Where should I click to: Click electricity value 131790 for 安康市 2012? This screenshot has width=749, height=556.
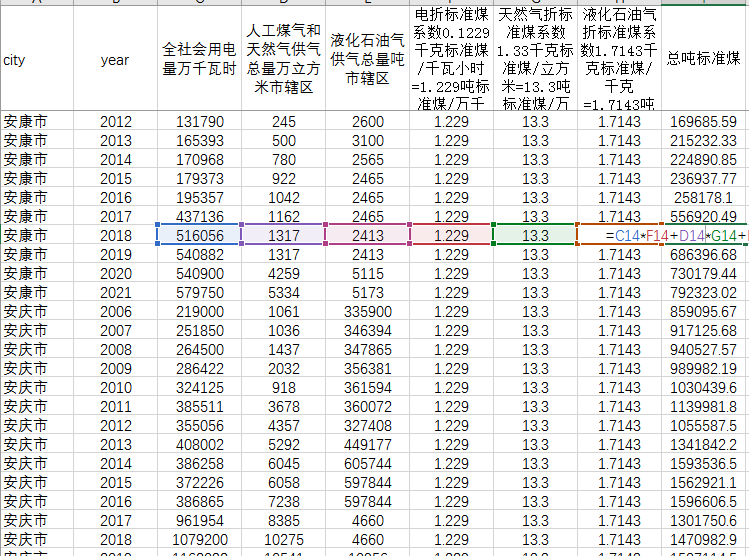click(x=200, y=121)
